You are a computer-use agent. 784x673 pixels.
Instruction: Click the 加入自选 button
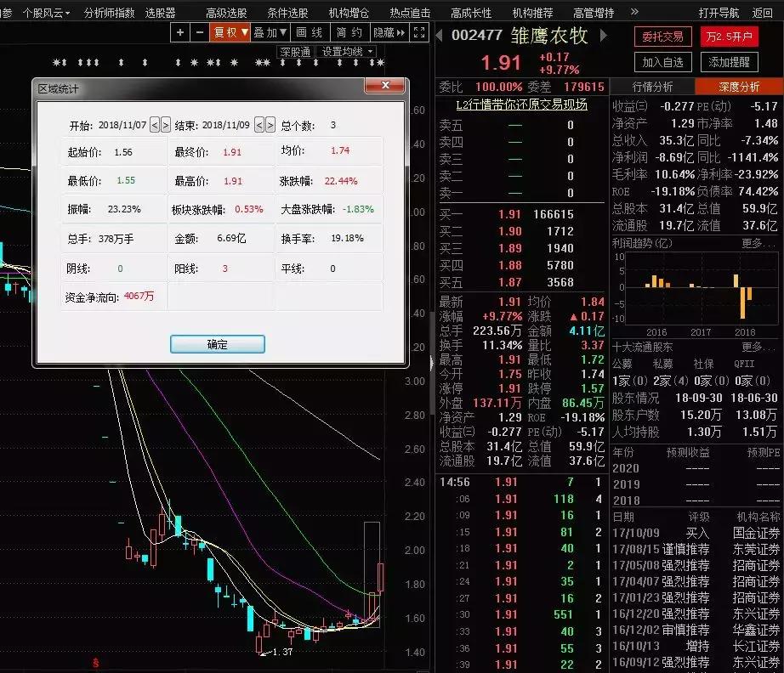(x=662, y=61)
